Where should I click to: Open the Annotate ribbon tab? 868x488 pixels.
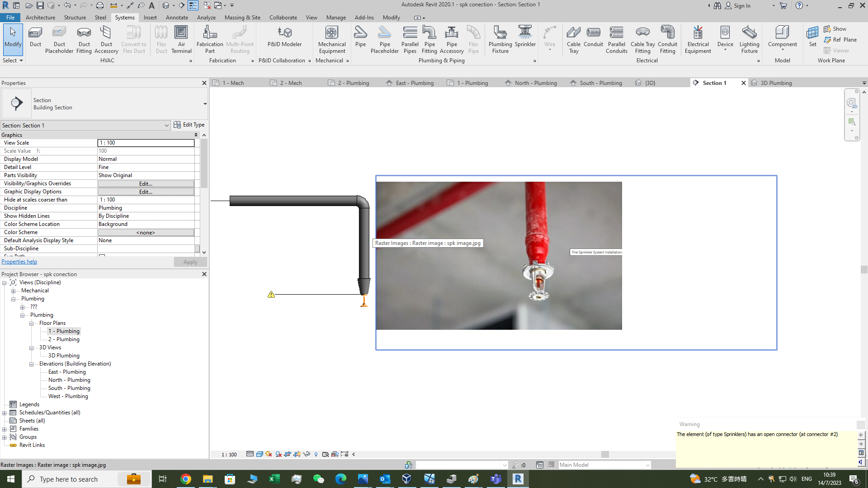(177, 18)
